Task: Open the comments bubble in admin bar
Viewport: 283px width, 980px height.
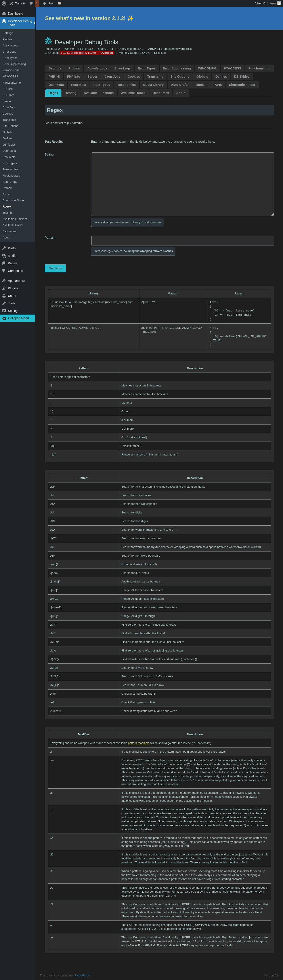Action: coord(31,3)
